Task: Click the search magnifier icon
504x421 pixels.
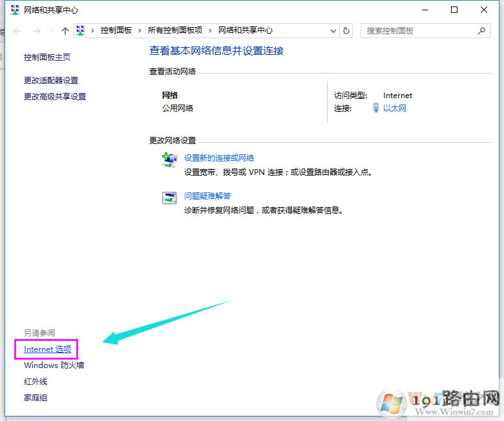Action: pyautogui.click(x=481, y=30)
